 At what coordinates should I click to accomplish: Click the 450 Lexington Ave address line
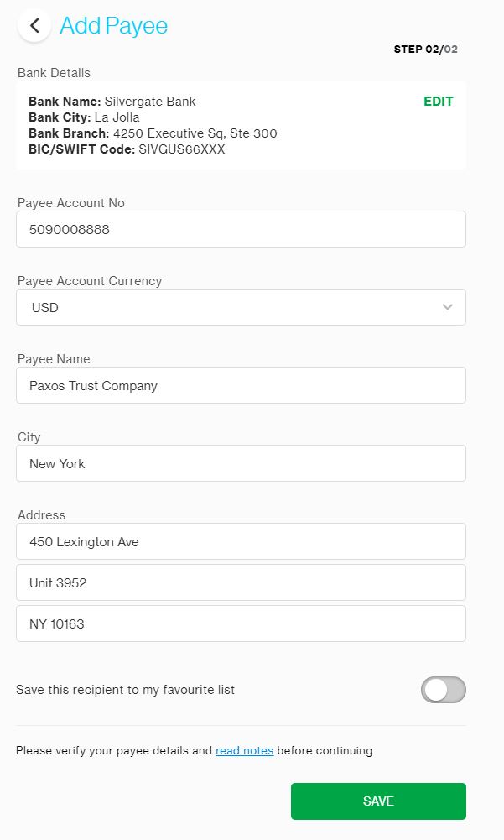pos(241,541)
